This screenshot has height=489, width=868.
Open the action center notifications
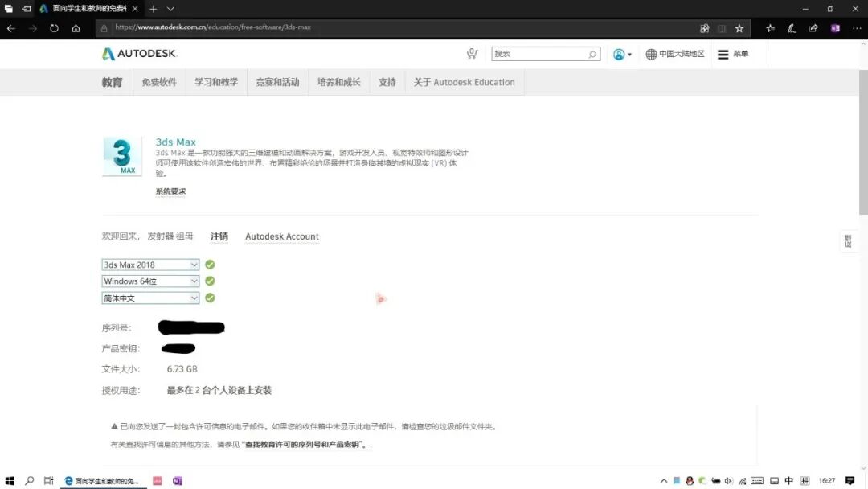click(850, 481)
